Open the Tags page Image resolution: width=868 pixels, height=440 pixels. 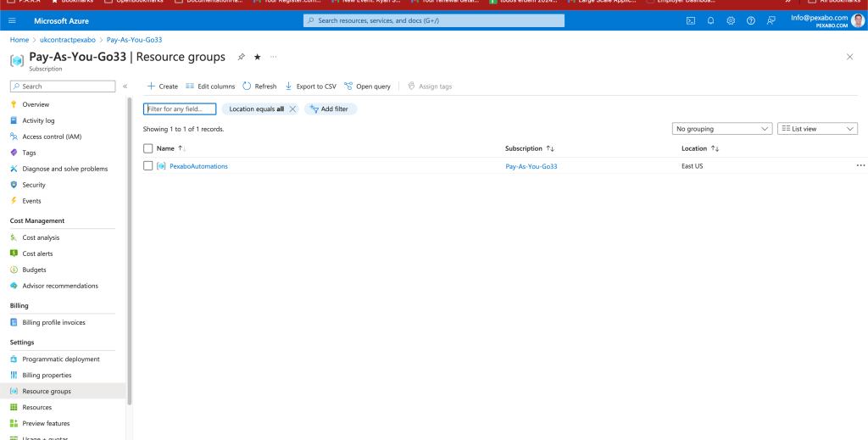pos(29,153)
